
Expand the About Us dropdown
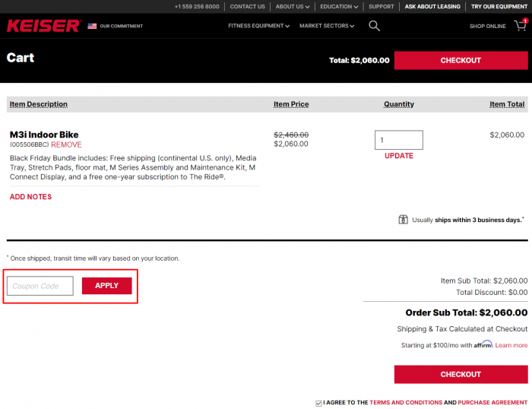point(292,6)
